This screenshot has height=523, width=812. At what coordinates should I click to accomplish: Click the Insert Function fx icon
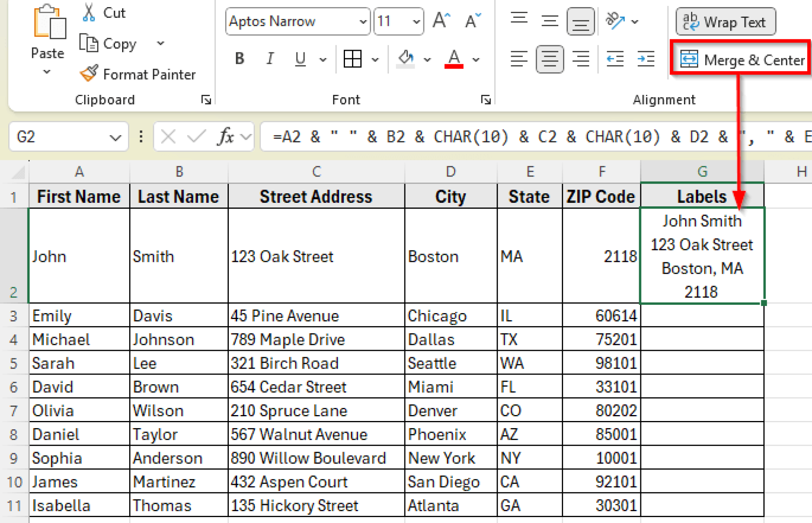(x=226, y=137)
